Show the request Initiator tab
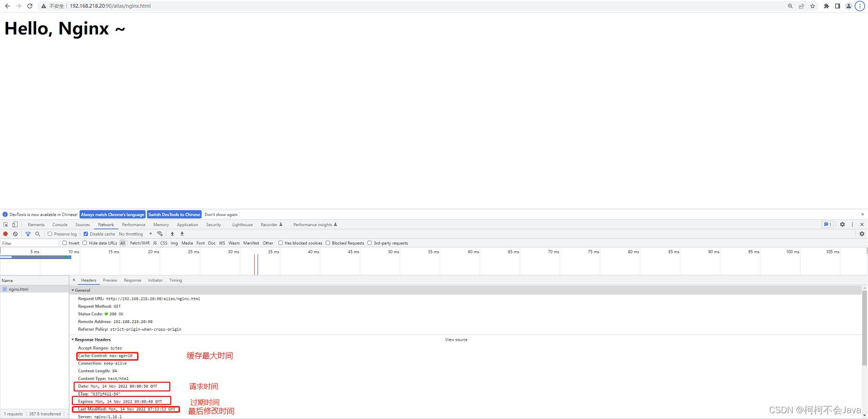Screen dimensions: 868x419 click(x=155, y=280)
